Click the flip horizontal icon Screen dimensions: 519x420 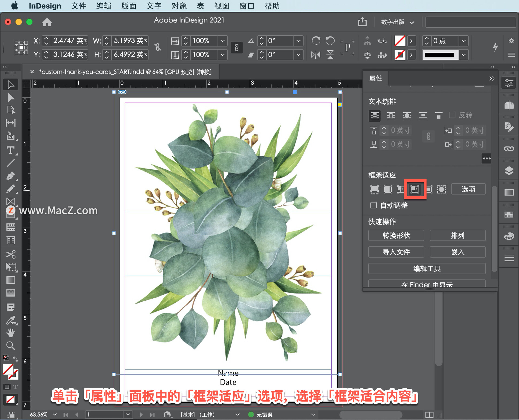pyautogui.click(x=315, y=55)
